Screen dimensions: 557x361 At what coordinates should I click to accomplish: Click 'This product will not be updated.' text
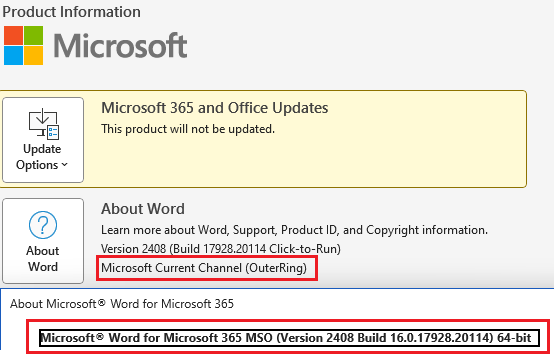click(x=188, y=129)
